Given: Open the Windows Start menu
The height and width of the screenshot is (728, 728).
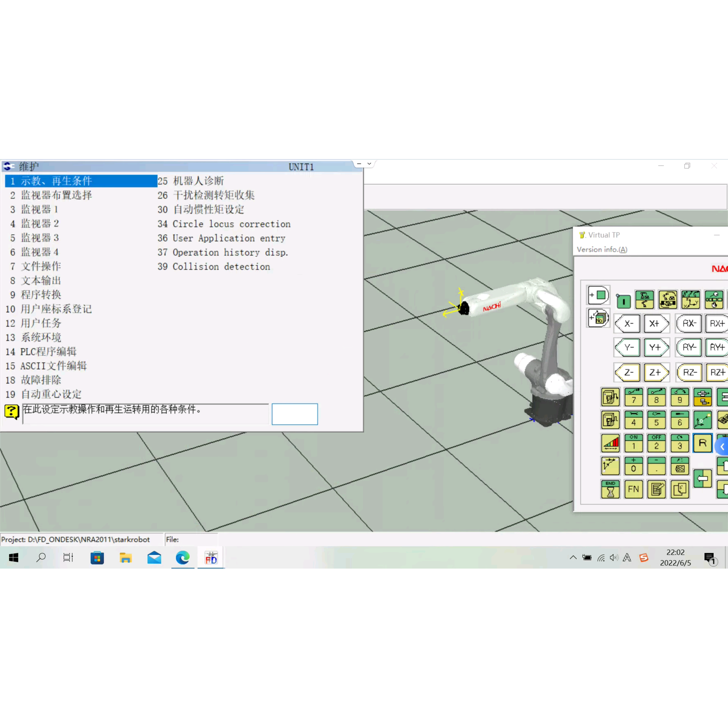Looking at the screenshot, I should pyautogui.click(x=14, y=558).
